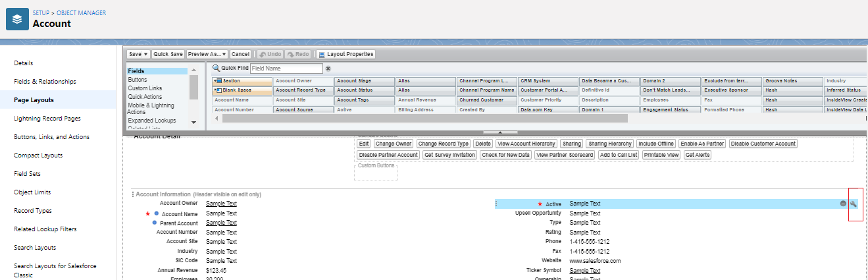Click the SETUP breadcrumb link
Viewport: 868px width, 280px height.
(41, 13)
